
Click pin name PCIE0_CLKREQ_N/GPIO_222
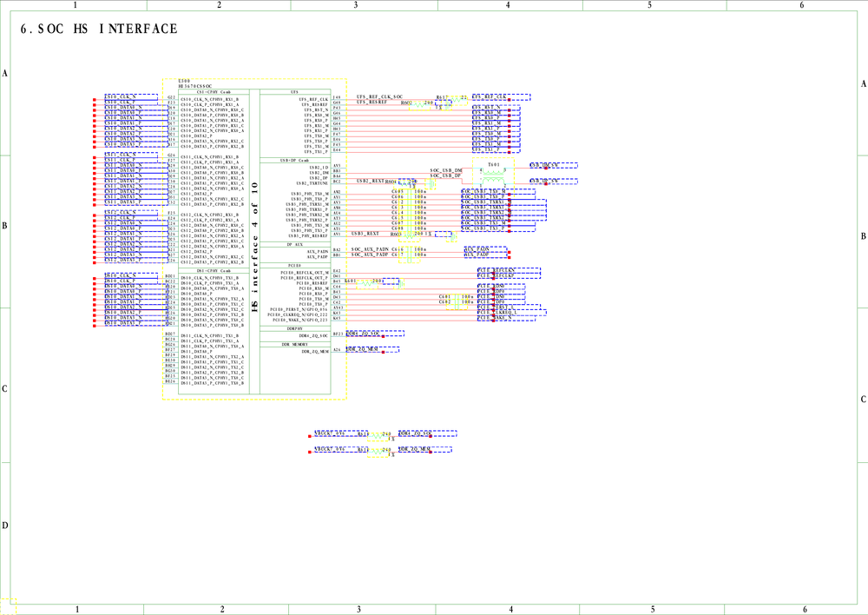tap(298, 314)
